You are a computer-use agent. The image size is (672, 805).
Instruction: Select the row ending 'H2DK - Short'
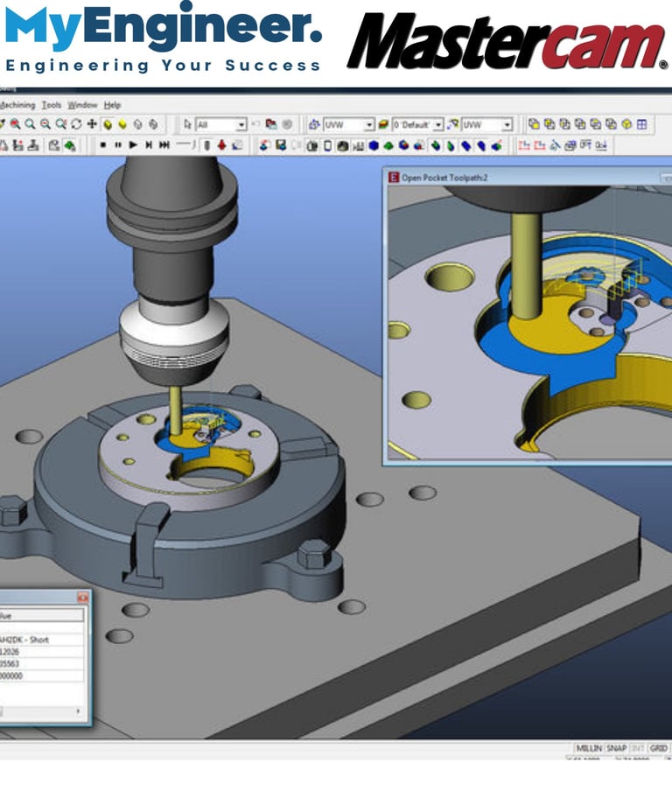point(41,640)
